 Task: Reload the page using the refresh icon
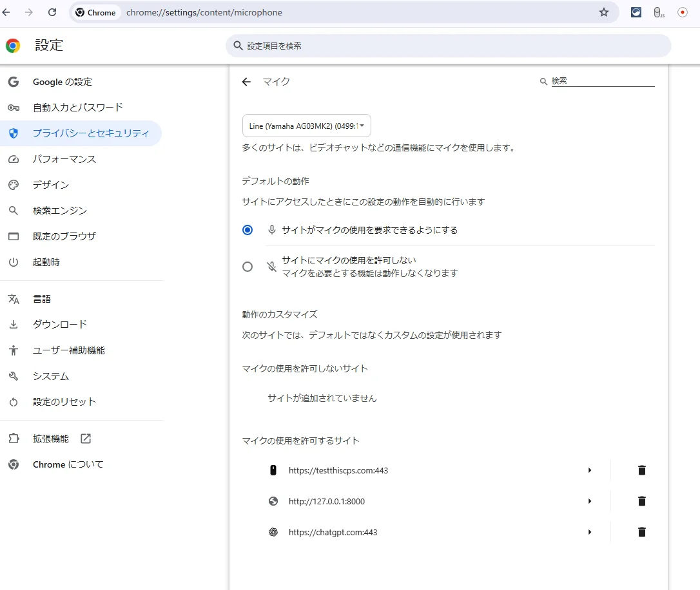[52, 12]
